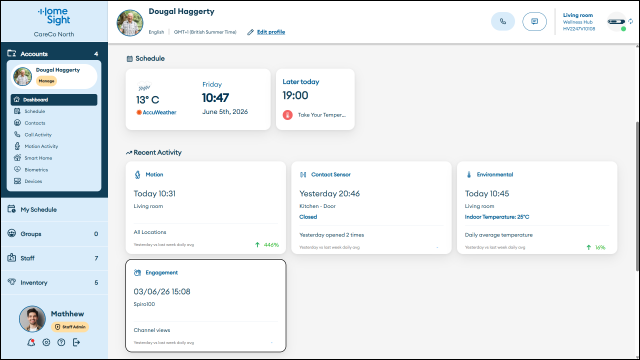Click Dougal Haggerty account card in sidebar
This screenshot has height=360, width=640.
[54, 76]
